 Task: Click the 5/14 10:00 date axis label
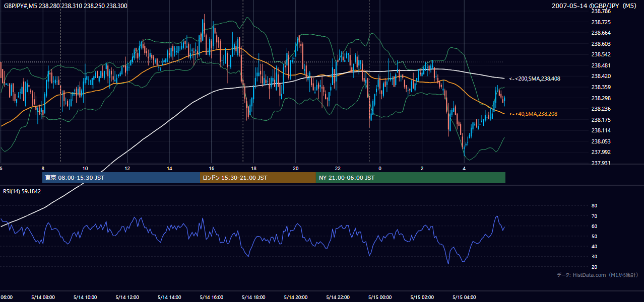[x=85, y=297]
